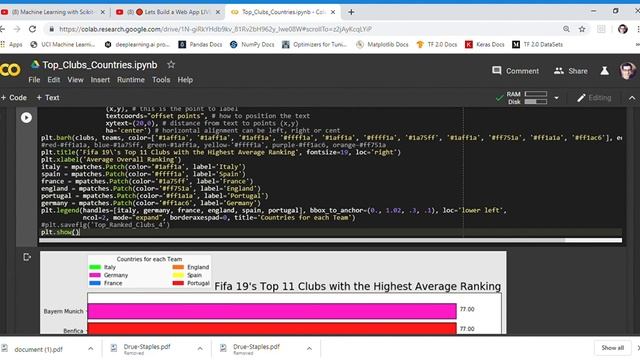Open TF 2.0 DataSets bookmark
640x360 pixels.
pos(538,44)
